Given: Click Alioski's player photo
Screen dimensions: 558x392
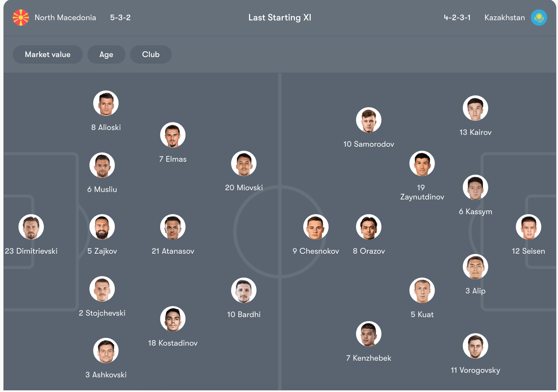Looking at the screenshot, I should pos(106,103).
